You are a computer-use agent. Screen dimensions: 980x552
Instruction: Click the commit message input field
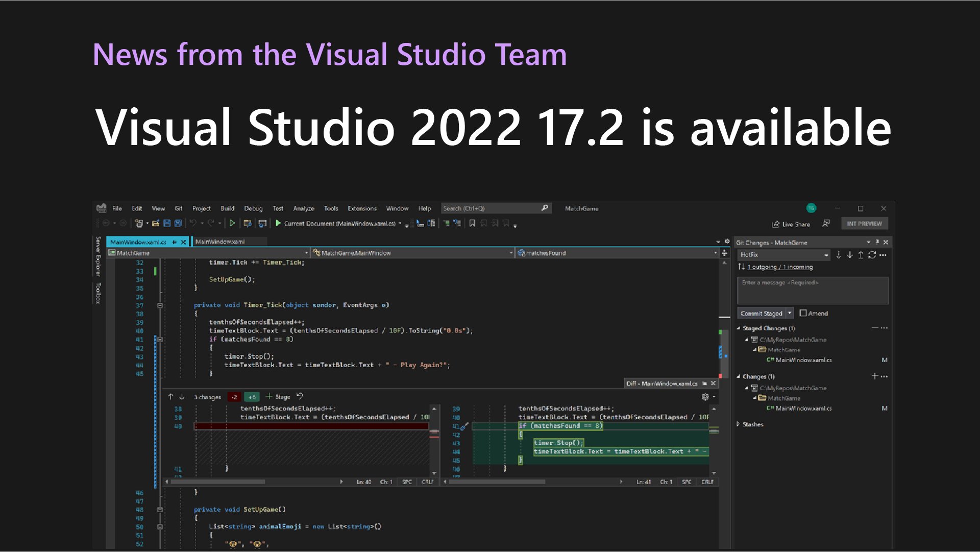[x=813, y=290]
